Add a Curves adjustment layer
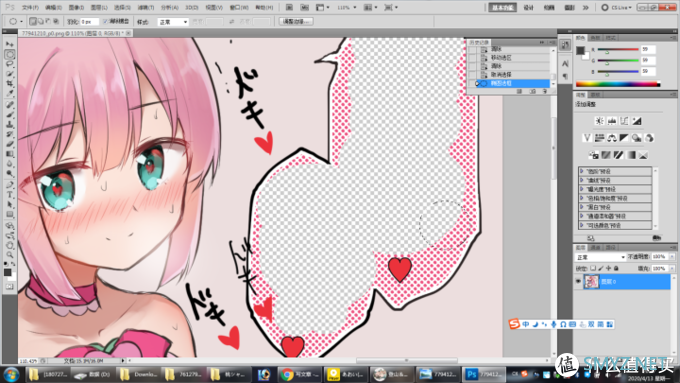Screen dimensions: 680x383 coord(624,121)
